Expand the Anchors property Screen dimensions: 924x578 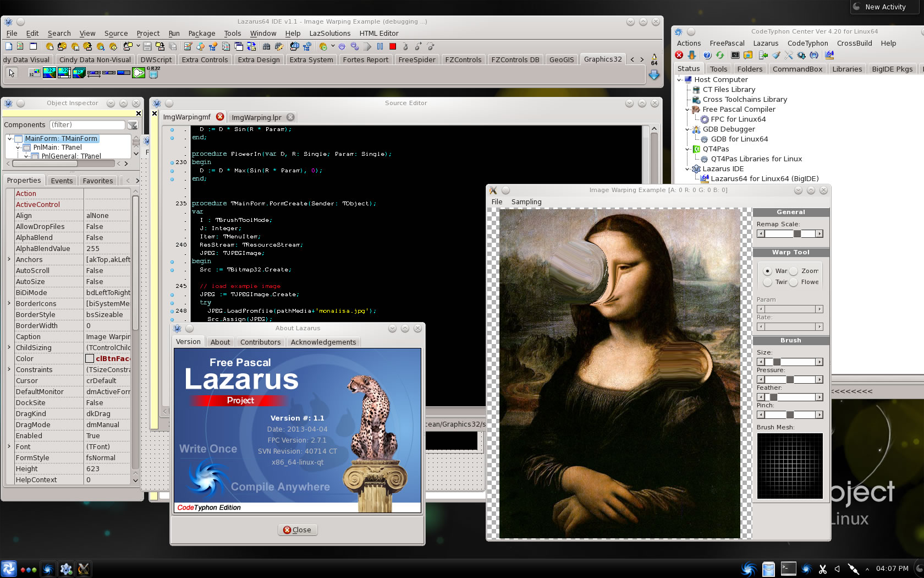pos(9,259)
